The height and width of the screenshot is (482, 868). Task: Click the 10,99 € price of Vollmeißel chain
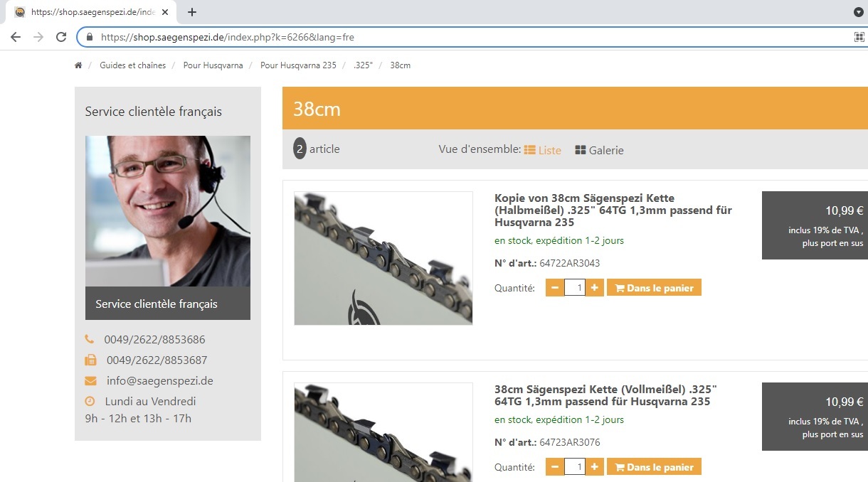tap(844, 402)
